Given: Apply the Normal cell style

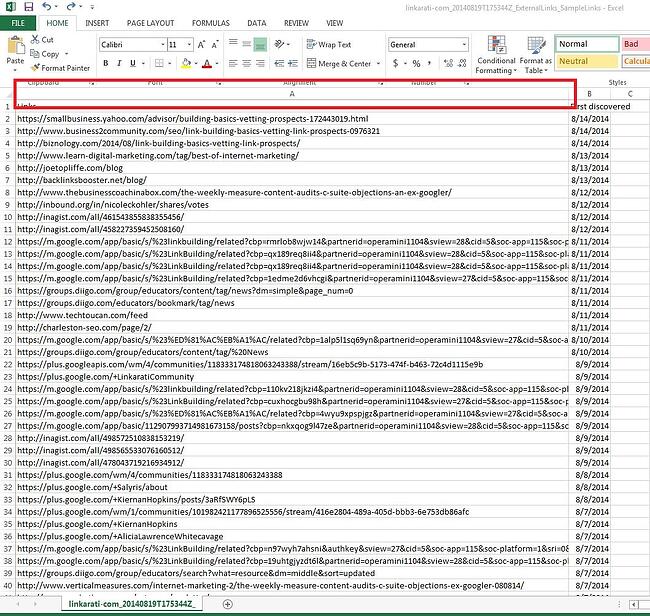Looking at the screenshot, I should point(587,44).
